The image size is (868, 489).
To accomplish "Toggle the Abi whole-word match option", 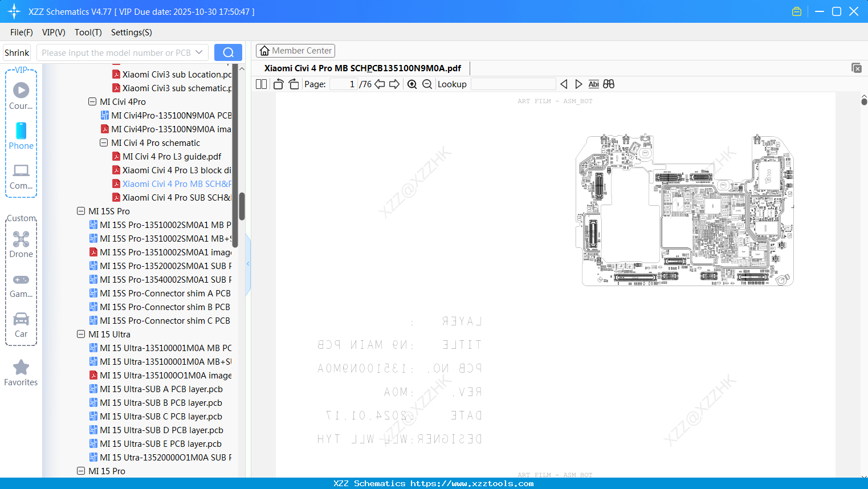I will pyautogui.click(x=594, y=84).
